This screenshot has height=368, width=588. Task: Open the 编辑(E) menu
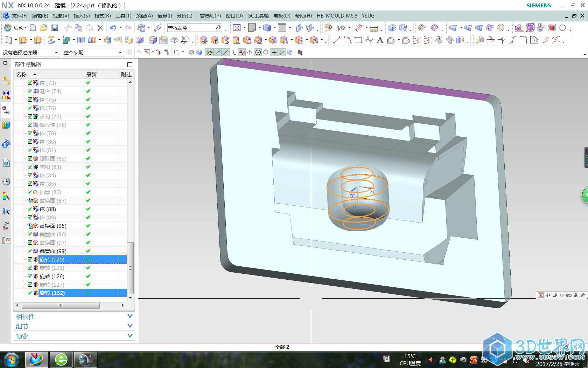pos(40,16)
